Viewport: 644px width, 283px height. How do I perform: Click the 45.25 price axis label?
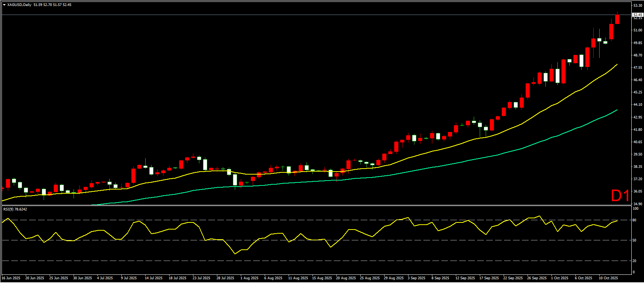638,92
